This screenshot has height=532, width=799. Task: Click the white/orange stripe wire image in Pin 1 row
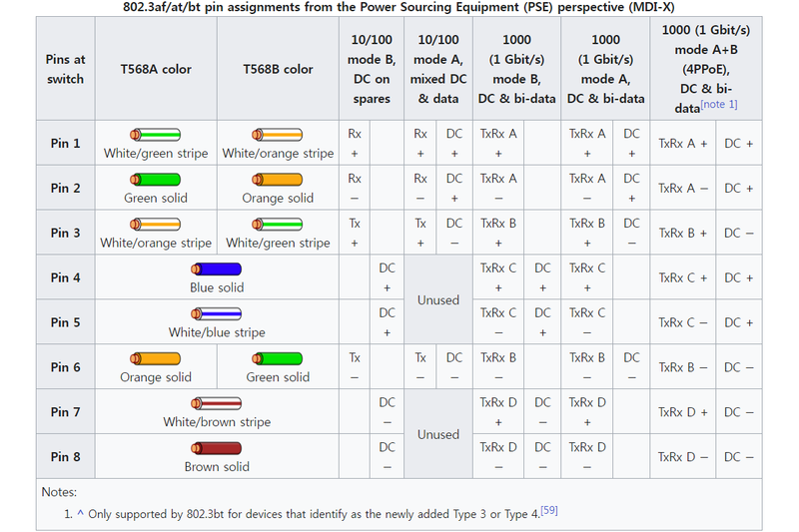[x=278, y=135]
